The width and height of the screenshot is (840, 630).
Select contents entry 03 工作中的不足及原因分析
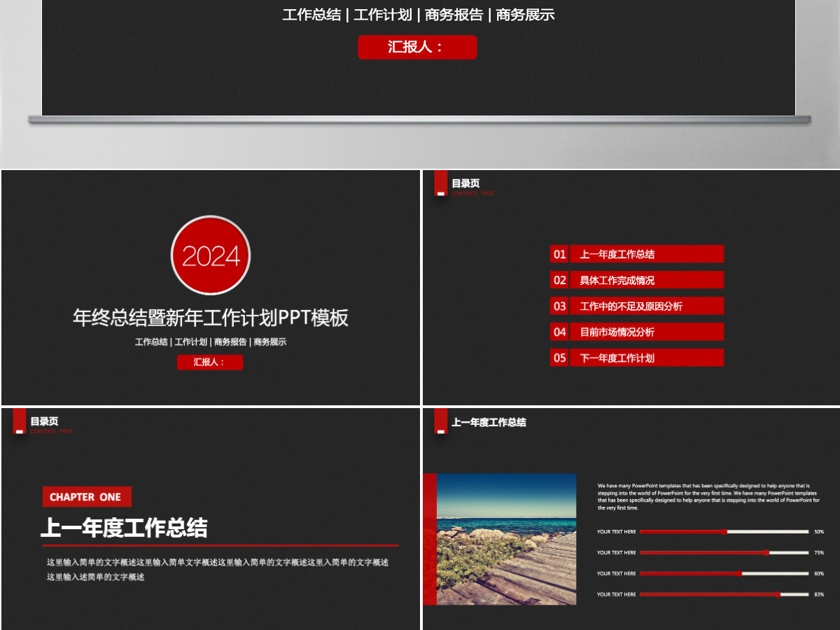coord(637,306)
